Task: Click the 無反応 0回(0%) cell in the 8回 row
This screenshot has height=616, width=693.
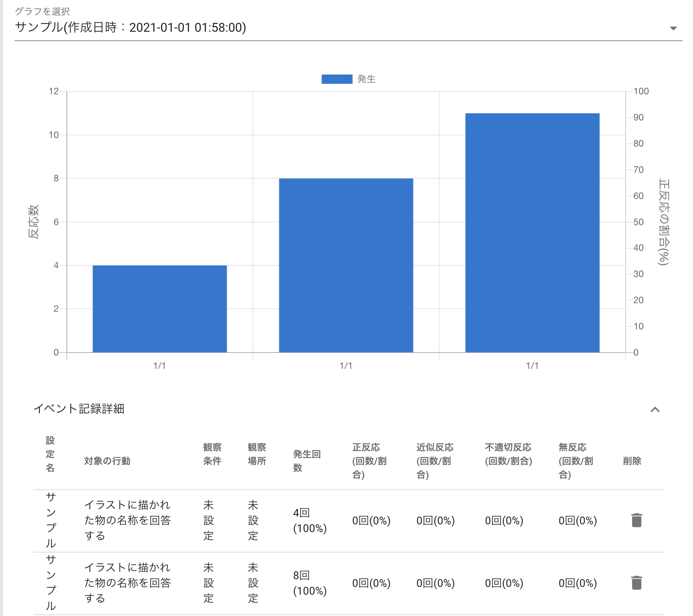Action: [578, 583]
